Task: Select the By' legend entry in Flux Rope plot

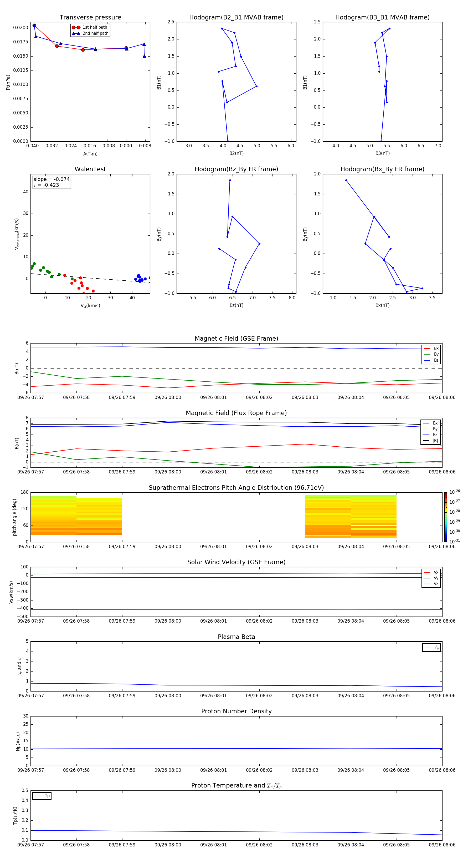Action: (x=431, y=429)
